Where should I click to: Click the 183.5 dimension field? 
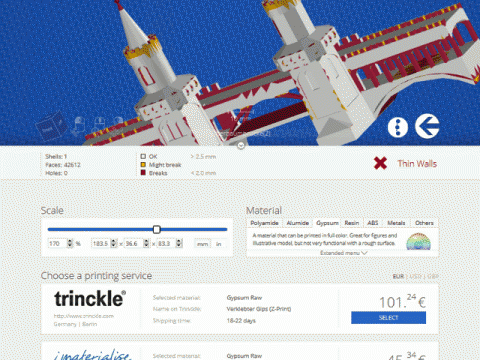[101, 244]
